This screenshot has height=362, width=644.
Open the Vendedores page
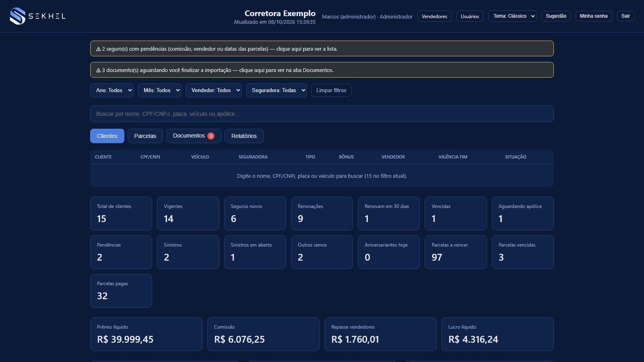tap(434, 16)
